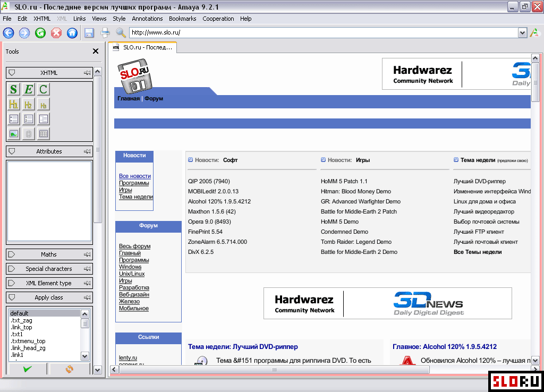Click the Amaya logo beside the address bar
544x392 pixels.
click(534, 32)
